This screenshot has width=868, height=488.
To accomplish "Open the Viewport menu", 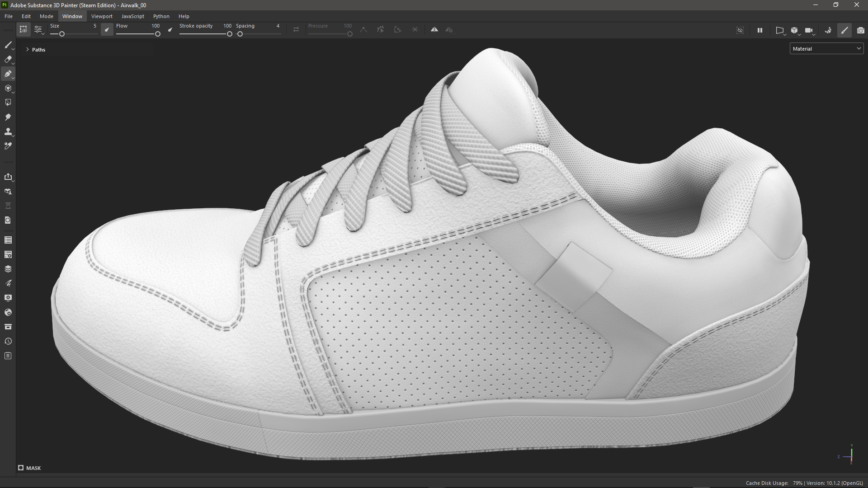I will [x=101, y=16].
